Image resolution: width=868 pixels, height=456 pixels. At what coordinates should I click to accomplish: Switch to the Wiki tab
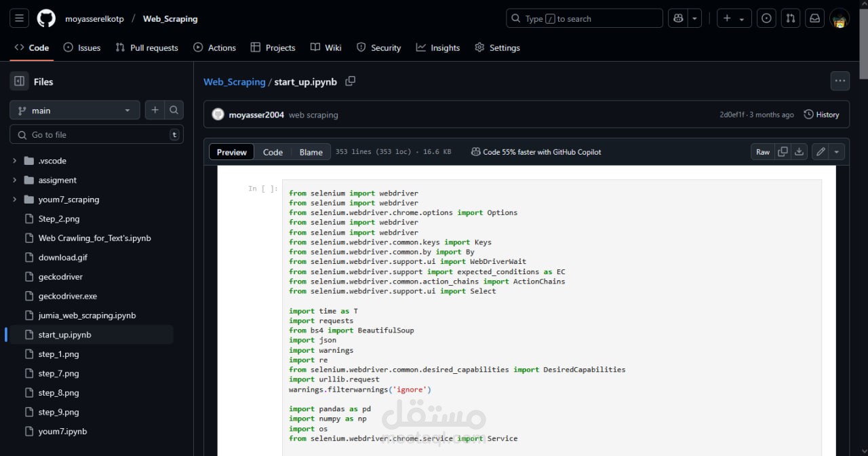tap(326, 47)
